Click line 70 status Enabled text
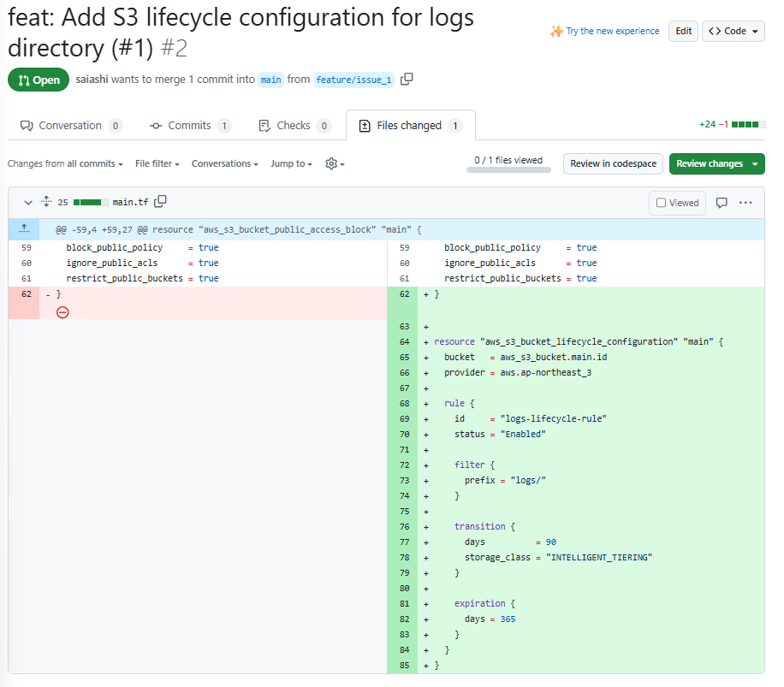The image size is (784, 687). 500,434
